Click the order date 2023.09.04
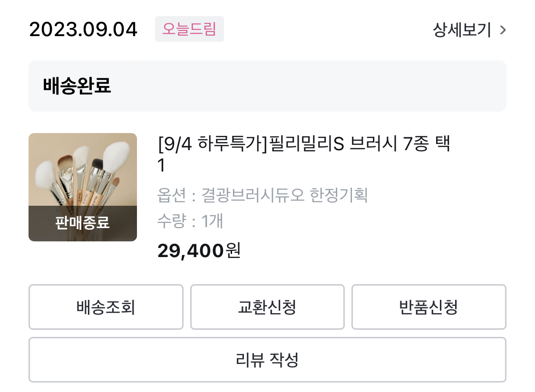Image resolution: width=535 pixels, height=392 pixels. pos(83,30)
